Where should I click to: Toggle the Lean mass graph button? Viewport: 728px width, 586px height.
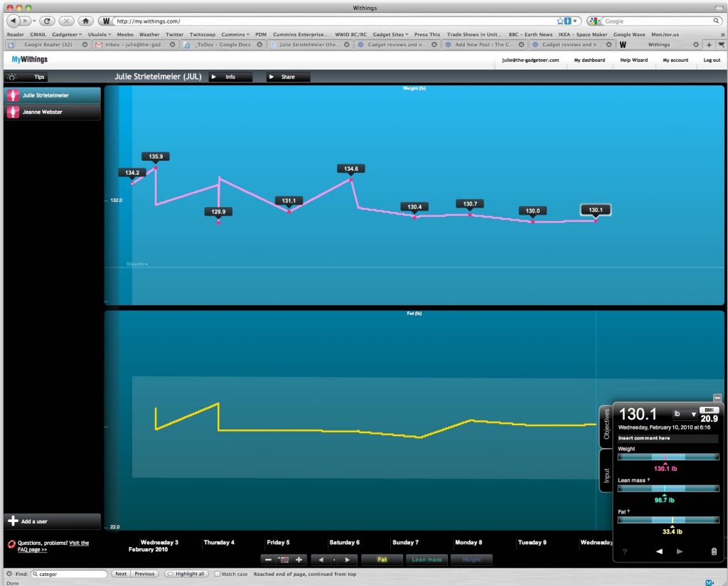[427, 560]
